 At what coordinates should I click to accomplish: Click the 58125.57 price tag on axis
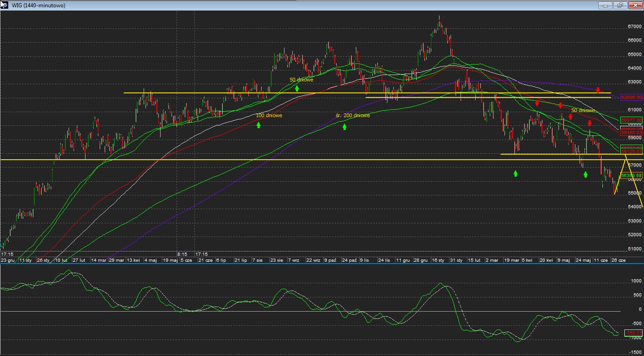[631, 151]
